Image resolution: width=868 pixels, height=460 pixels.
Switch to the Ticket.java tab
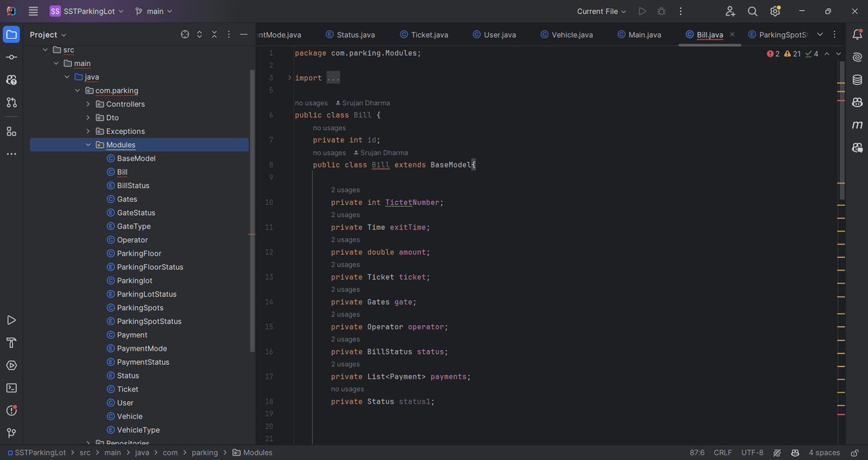coord(423,35)
